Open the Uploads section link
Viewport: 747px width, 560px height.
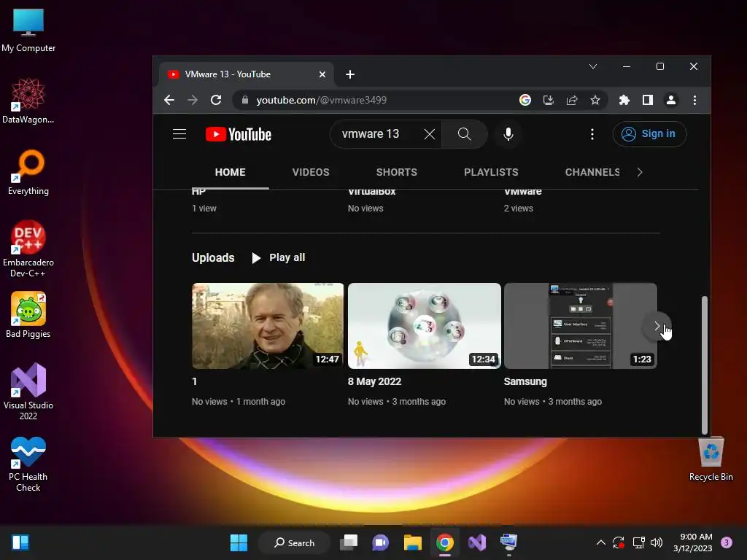pos(213,257)
